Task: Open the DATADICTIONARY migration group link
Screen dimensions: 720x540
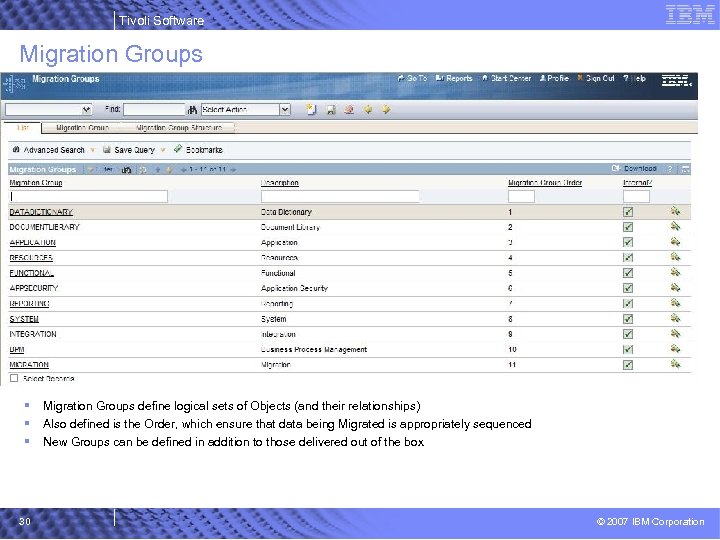Action: pos(41,212)
